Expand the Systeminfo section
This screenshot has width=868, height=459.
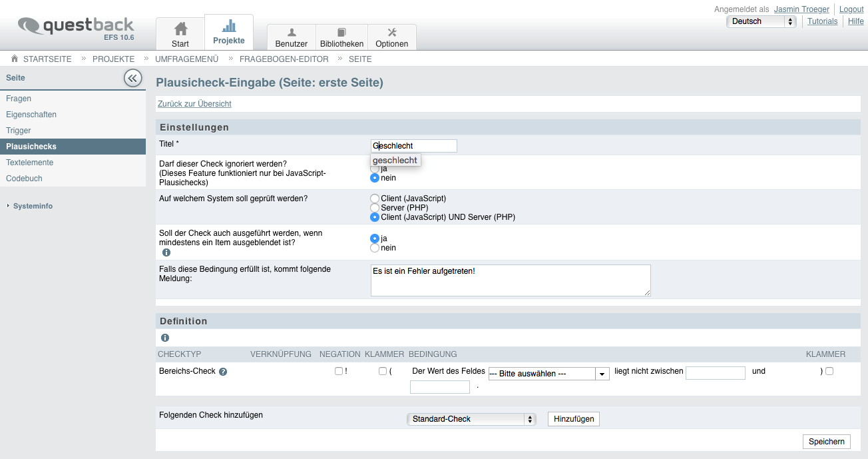coord(33,206)
